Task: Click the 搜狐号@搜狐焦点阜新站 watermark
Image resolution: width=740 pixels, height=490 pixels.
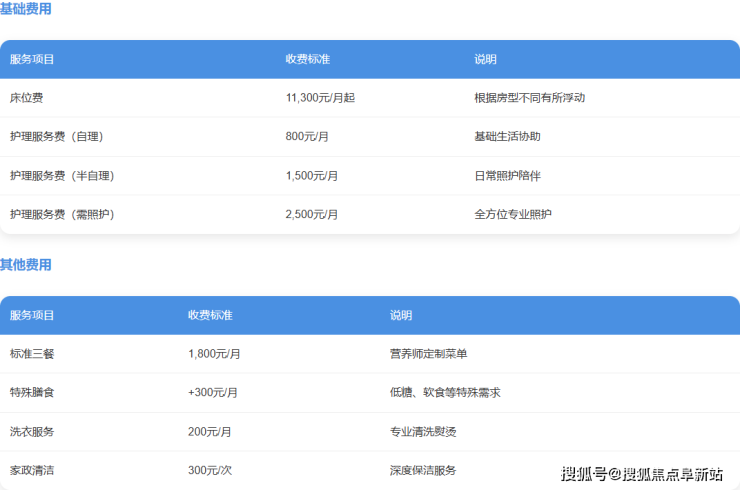Action: pyautogui.click(x=641, y=473)
